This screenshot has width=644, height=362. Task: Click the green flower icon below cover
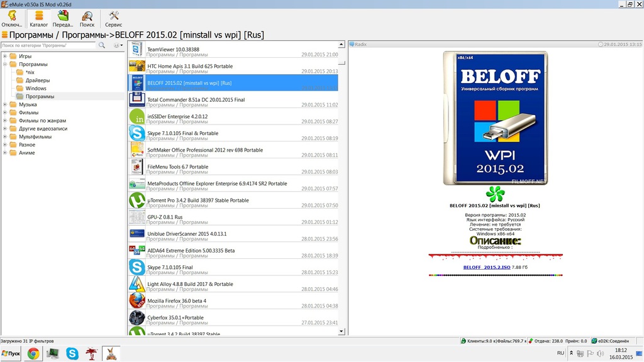coord(496,194)
